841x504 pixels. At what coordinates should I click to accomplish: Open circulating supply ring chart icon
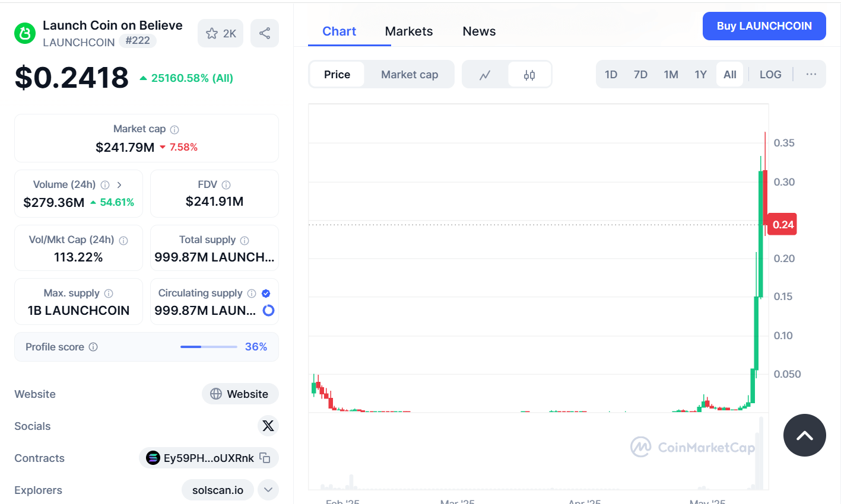(x=268, y=310)
